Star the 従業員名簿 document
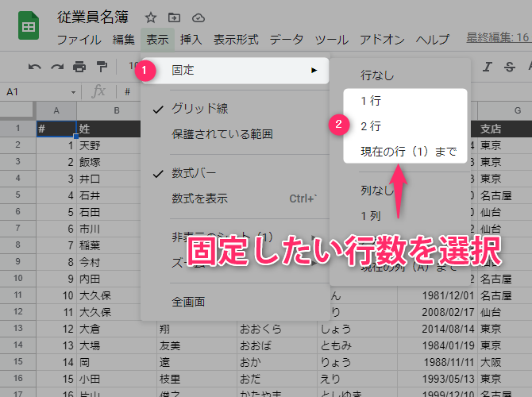532x397 pixels. coord(151,17)
